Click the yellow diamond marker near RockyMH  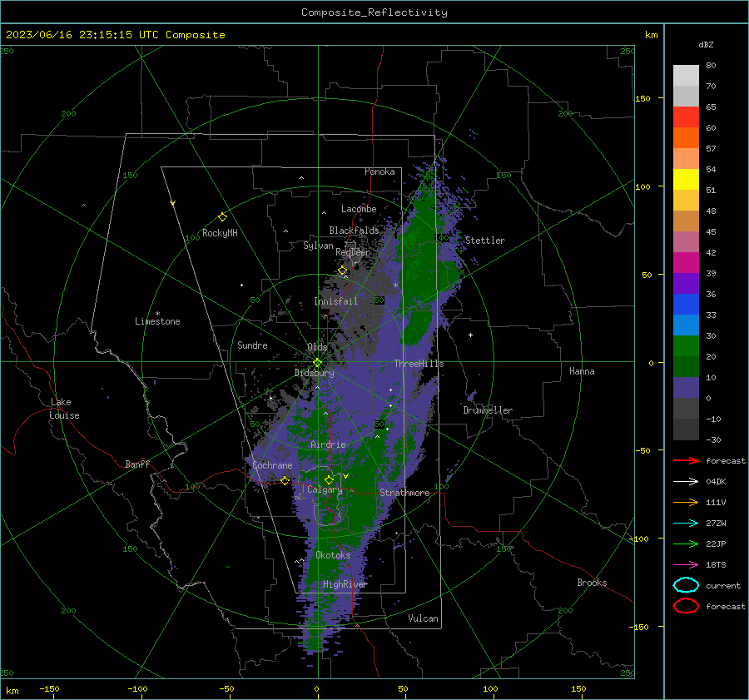(x=222, y=217)
